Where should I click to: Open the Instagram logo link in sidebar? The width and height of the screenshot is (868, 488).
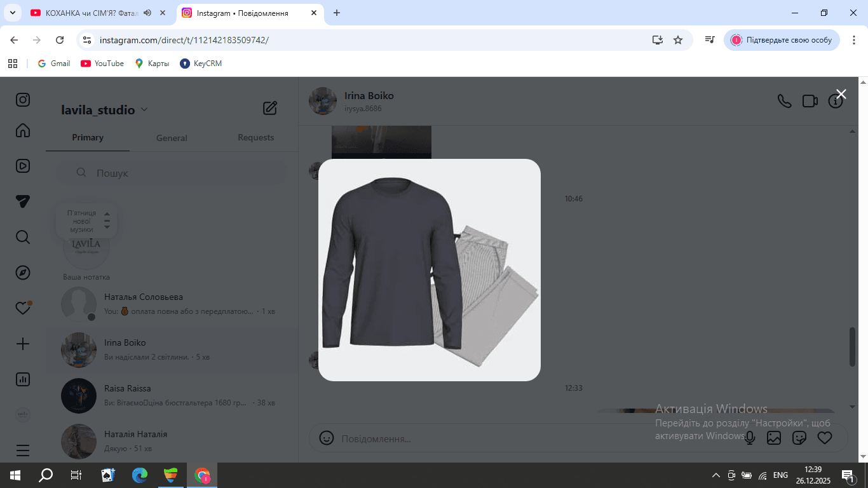click(23, 100)
